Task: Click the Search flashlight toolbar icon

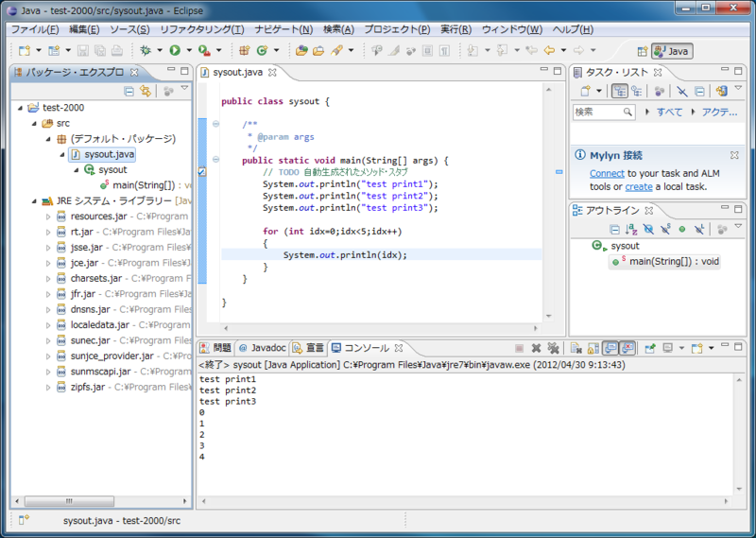Action: tap(336, 50)
